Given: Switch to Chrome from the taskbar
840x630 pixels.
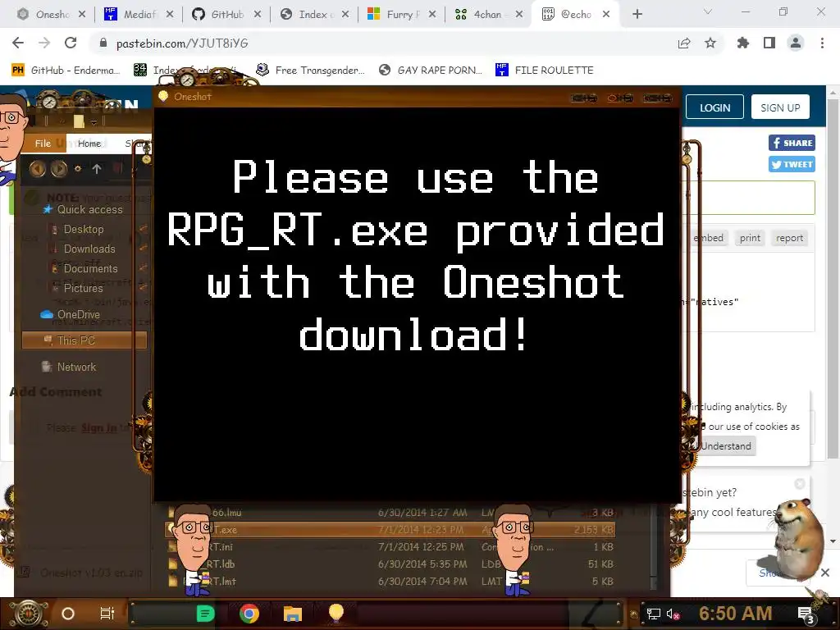Looking at the screenshot, I should tap(249, 614).
